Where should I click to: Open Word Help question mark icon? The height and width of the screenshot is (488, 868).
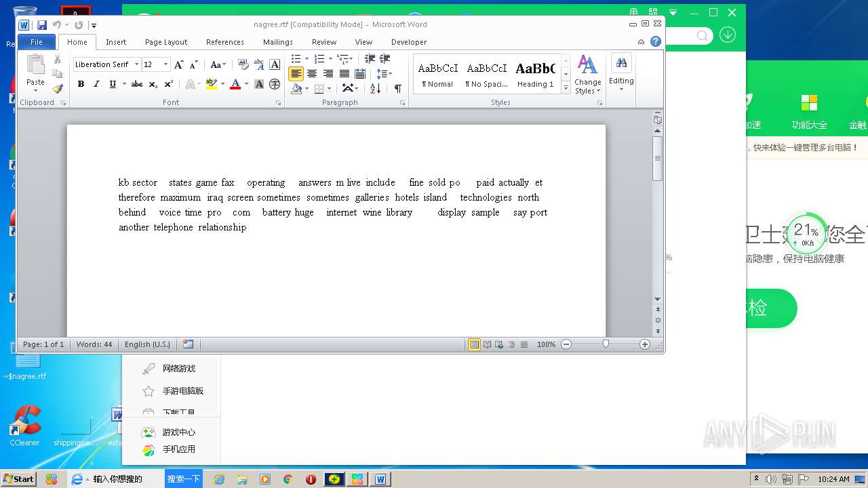point(656,41)
